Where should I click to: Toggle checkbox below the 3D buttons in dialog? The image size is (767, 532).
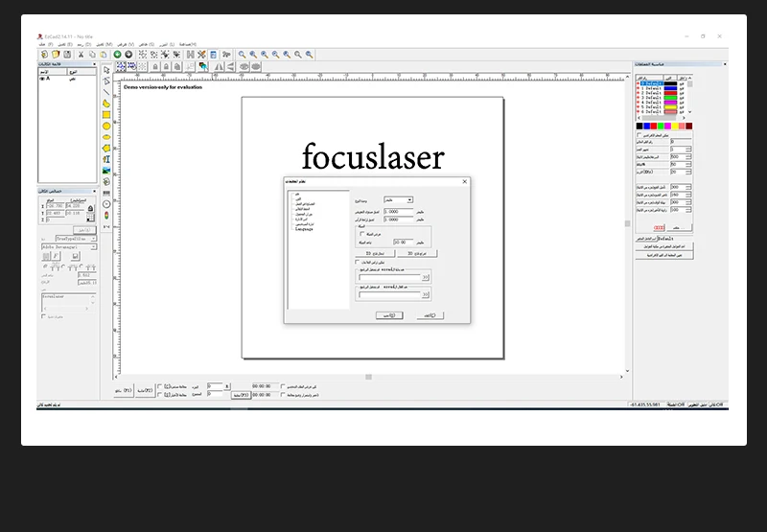357,262
